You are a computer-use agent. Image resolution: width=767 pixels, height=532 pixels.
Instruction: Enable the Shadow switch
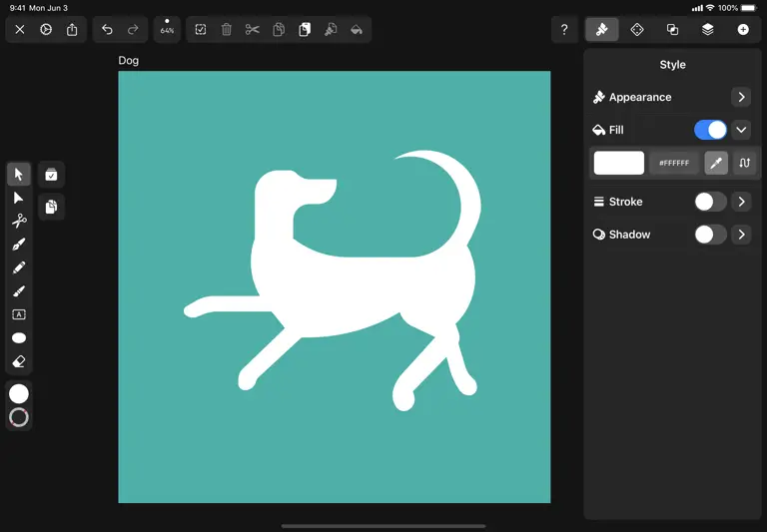click(710, 235)
